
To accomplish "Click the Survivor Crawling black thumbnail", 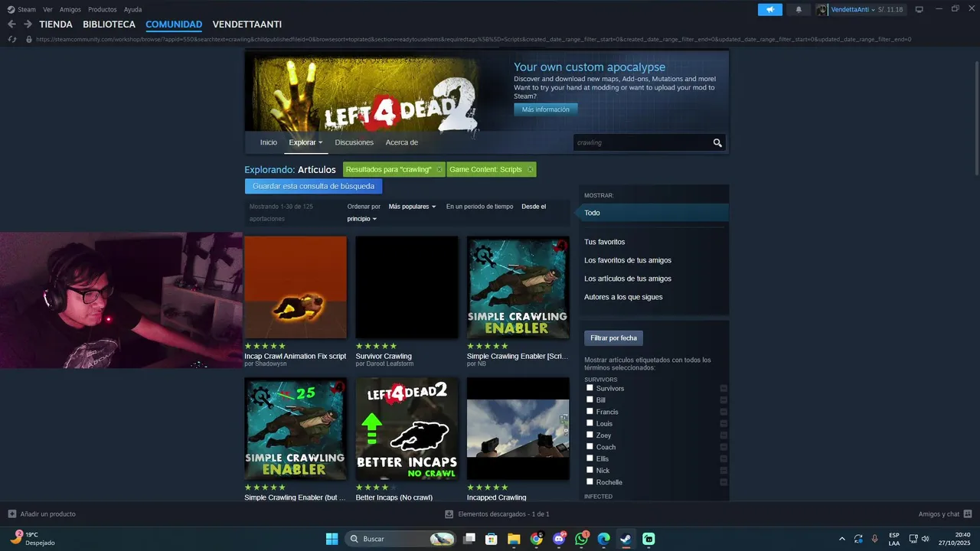I will (407, 287).
